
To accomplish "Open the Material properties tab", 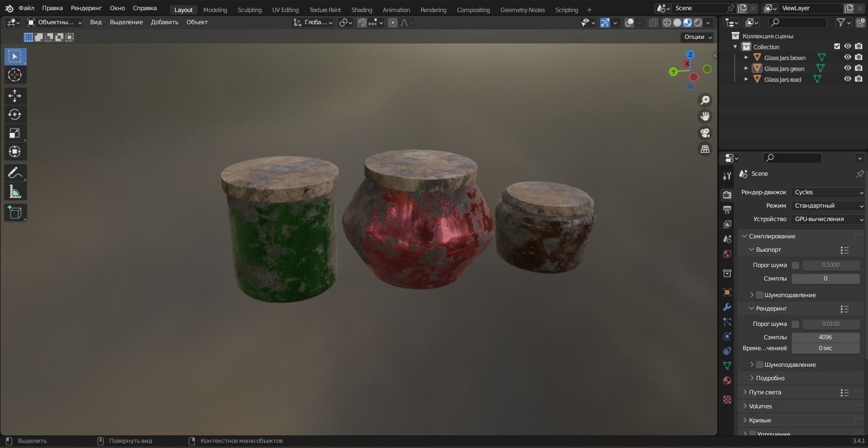I will tap(727, 380).
